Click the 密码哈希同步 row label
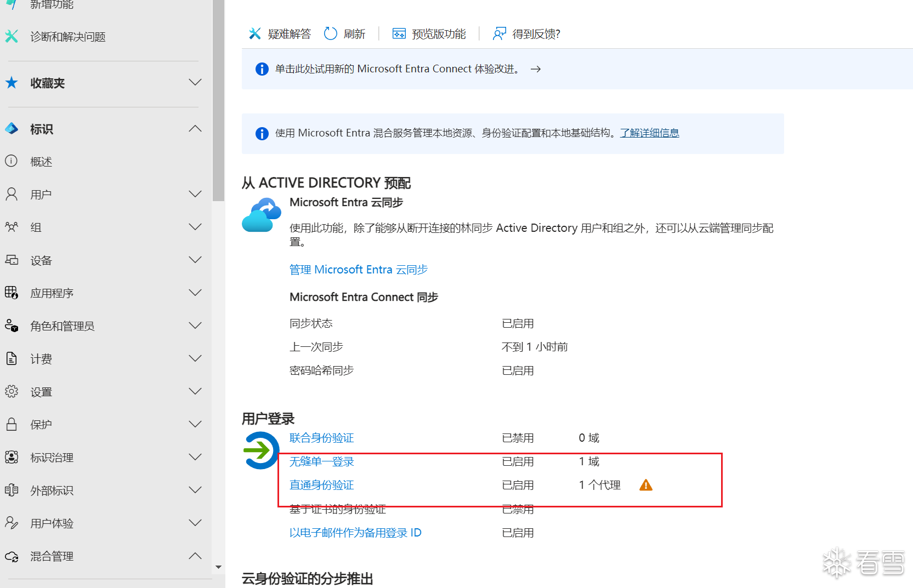The image size is (913, 588). tap(322, 370)
